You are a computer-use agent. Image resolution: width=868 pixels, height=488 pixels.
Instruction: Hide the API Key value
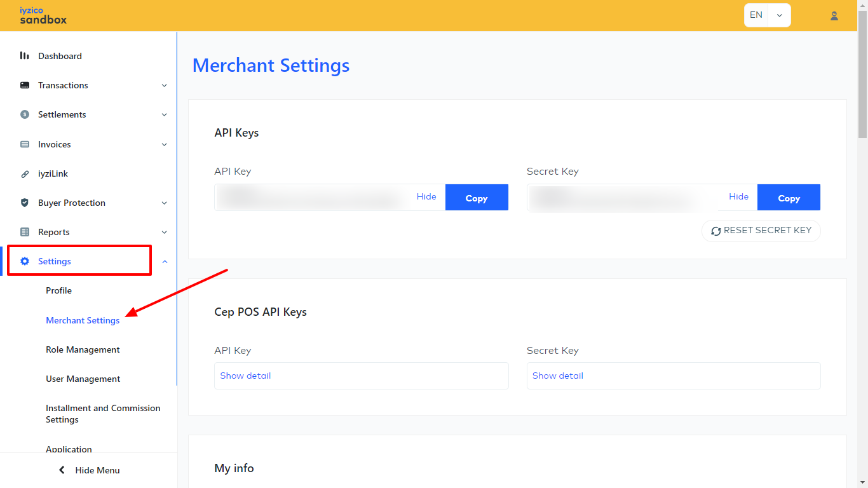[426, 197]
